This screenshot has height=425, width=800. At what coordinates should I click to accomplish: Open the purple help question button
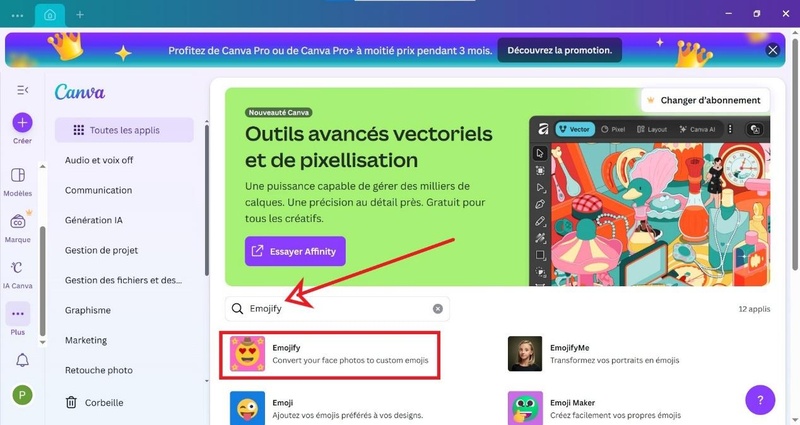pos(760,400)
